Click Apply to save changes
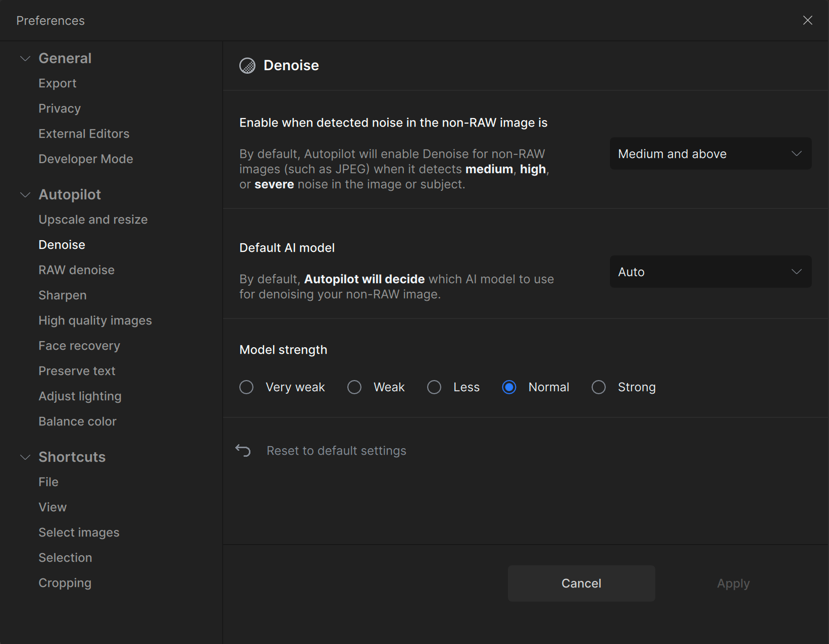The image size is (829, 644). pyautogui.click(x=733, y=583)
